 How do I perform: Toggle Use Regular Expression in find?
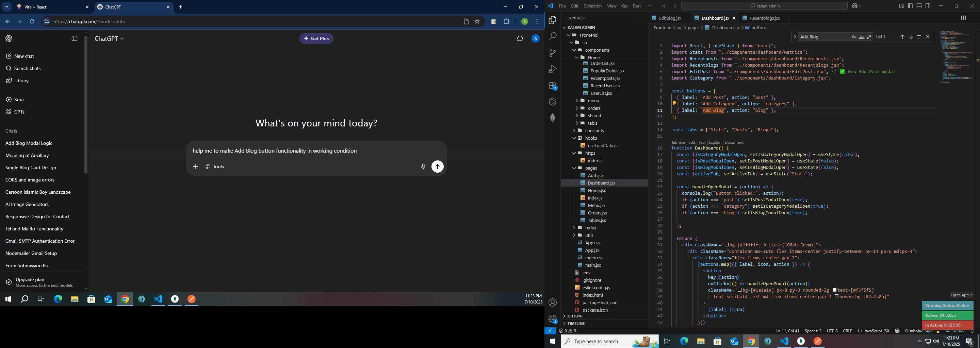tap(869, 37)
